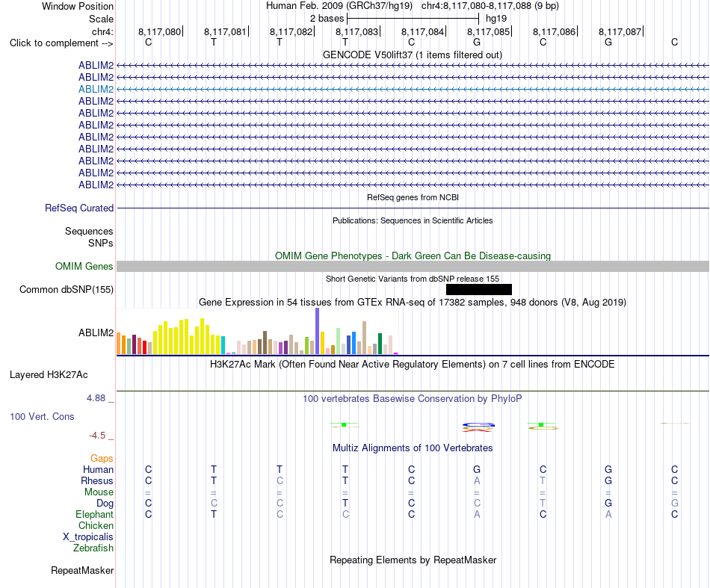The height and width of the screenshot is (588, 710).
Task: Click the RefSeq Curated intron line
Action: (x=413, y=208)
